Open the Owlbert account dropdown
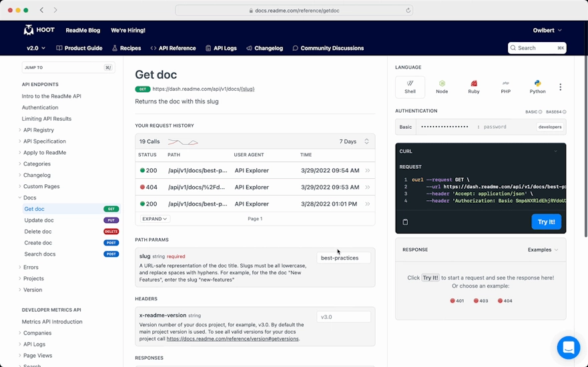Screen dimensions: 588x367 pos(547,31)
